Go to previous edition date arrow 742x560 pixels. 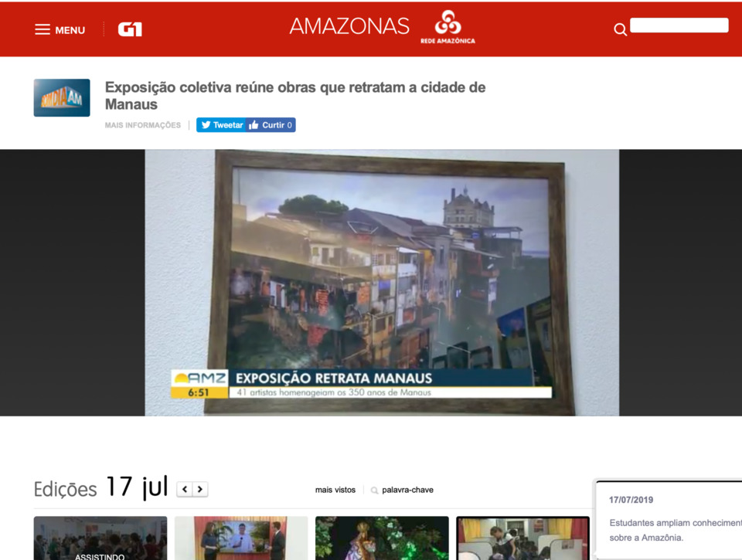(x=185, y=489)
